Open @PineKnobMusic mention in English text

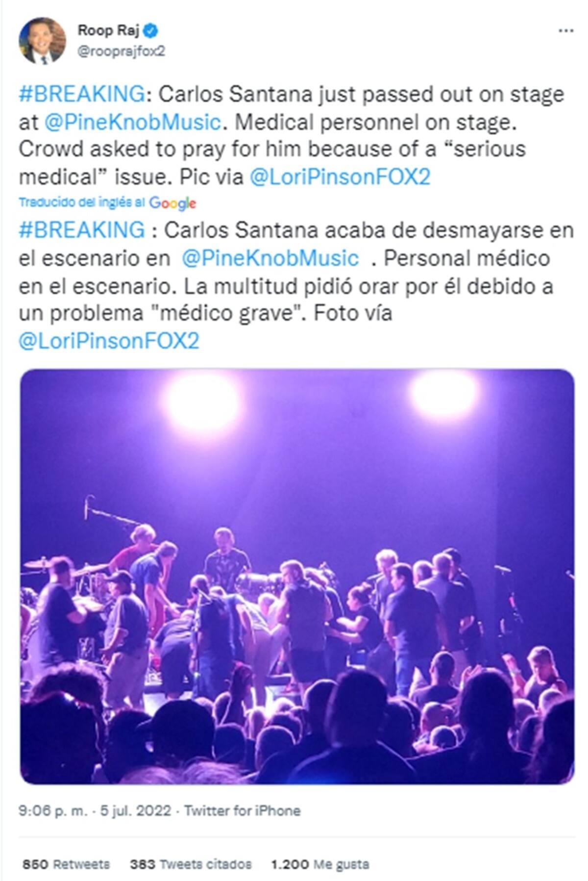pyautogui.click(x=132, y=122)
